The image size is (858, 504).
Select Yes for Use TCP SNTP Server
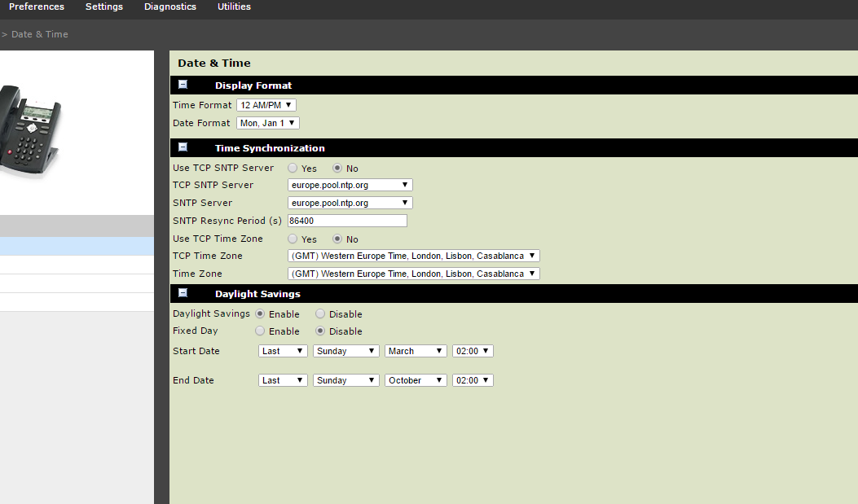tap(293, 168)
